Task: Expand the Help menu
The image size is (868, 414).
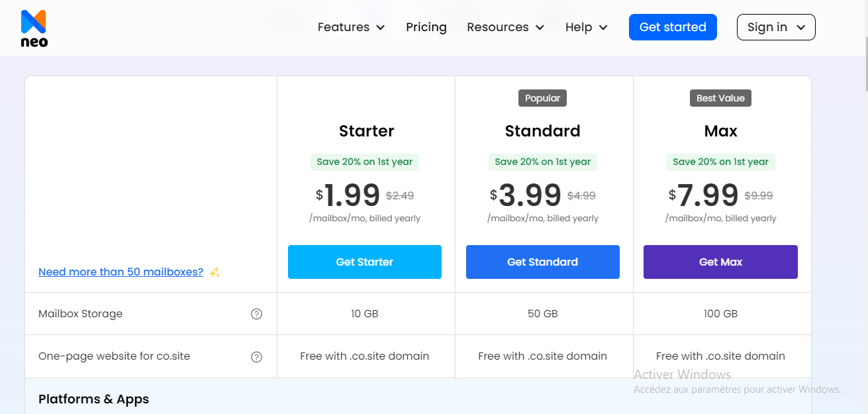Action: coord(586,27)
